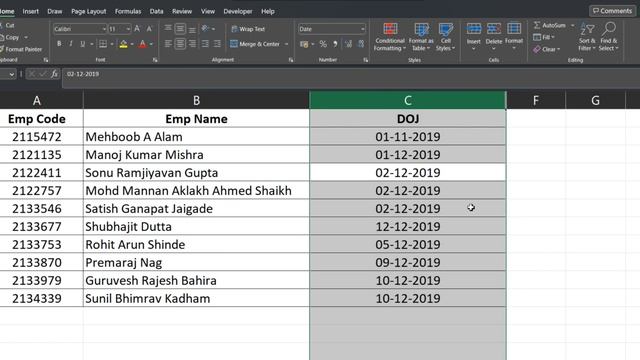Select column B header
Screen dimensions: 640x360
[x=196, y=100]
